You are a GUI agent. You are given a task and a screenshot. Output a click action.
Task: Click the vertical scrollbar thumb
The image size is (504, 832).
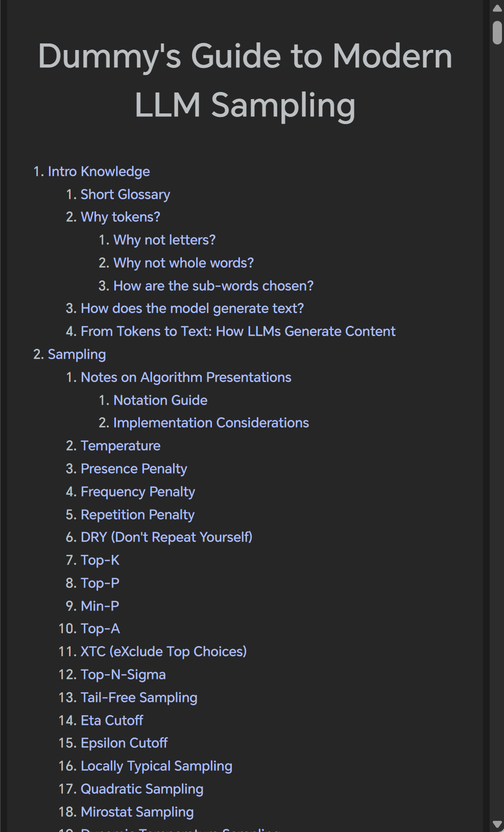(497, 32)
